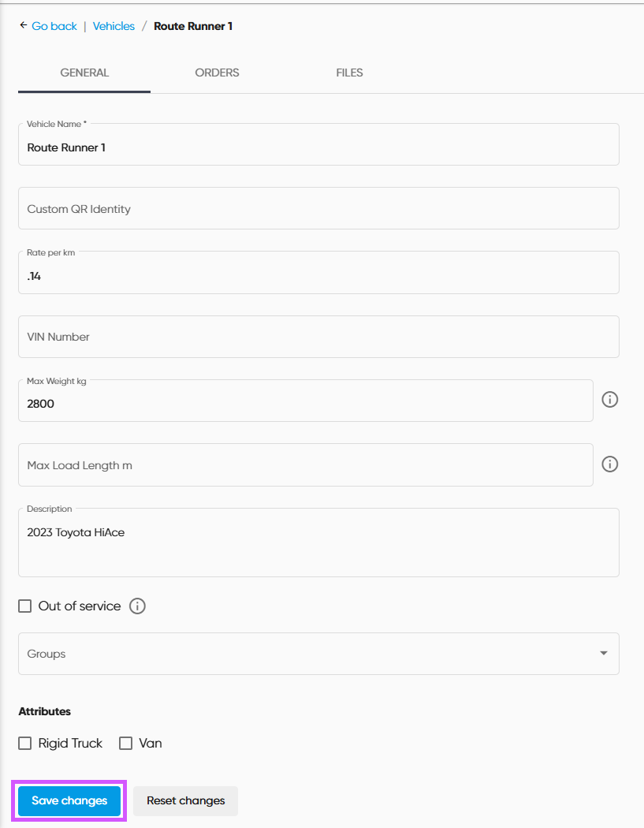Click into the Custom QR Identity field
This screenshot has height=828, width=644.
[x=318, y=209]
